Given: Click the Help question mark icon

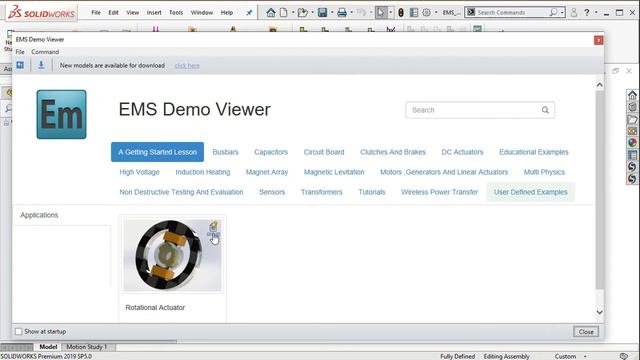Looking at the screenshot, I should tap(587, 13).
